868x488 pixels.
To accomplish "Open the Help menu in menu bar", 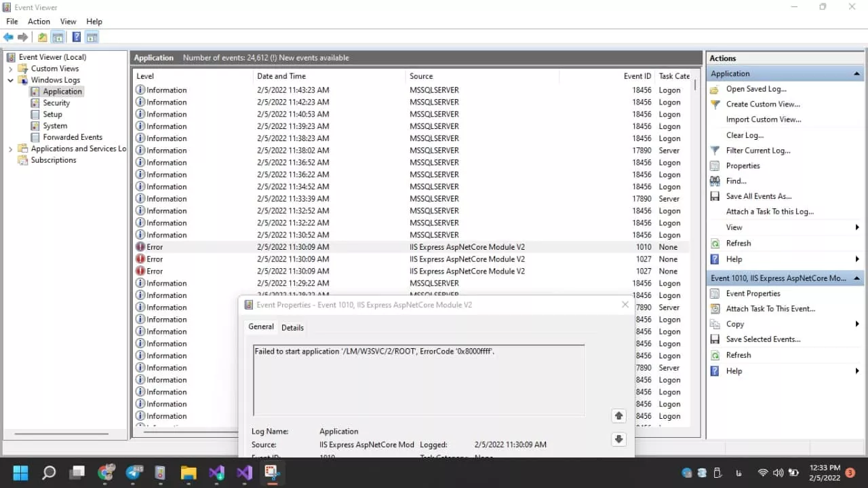I will 94,22.
